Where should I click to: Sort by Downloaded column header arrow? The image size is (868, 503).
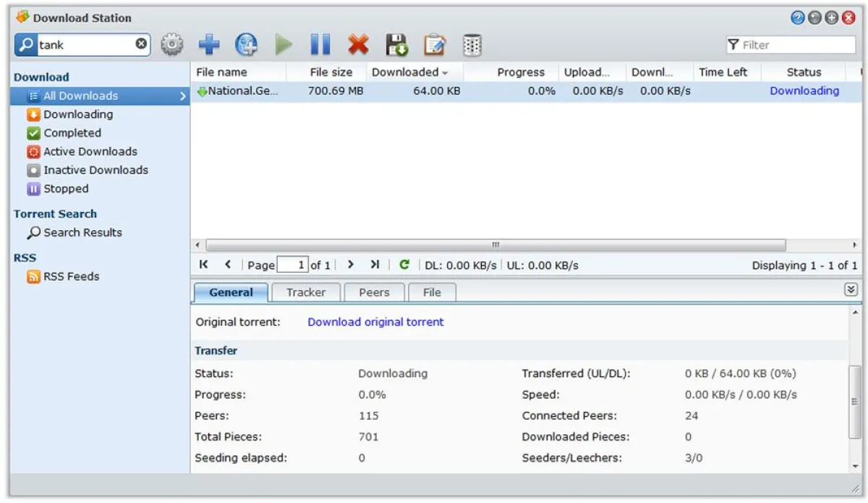point(445,72)
